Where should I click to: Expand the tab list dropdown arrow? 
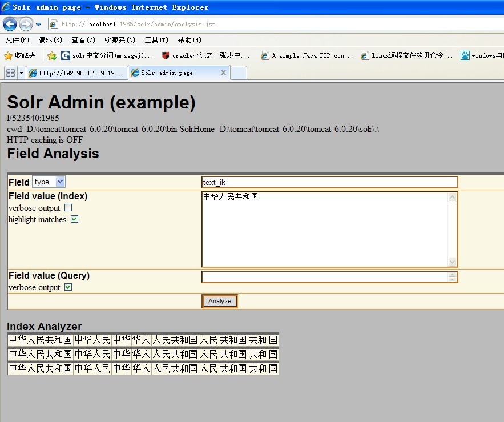pos(21,73)
